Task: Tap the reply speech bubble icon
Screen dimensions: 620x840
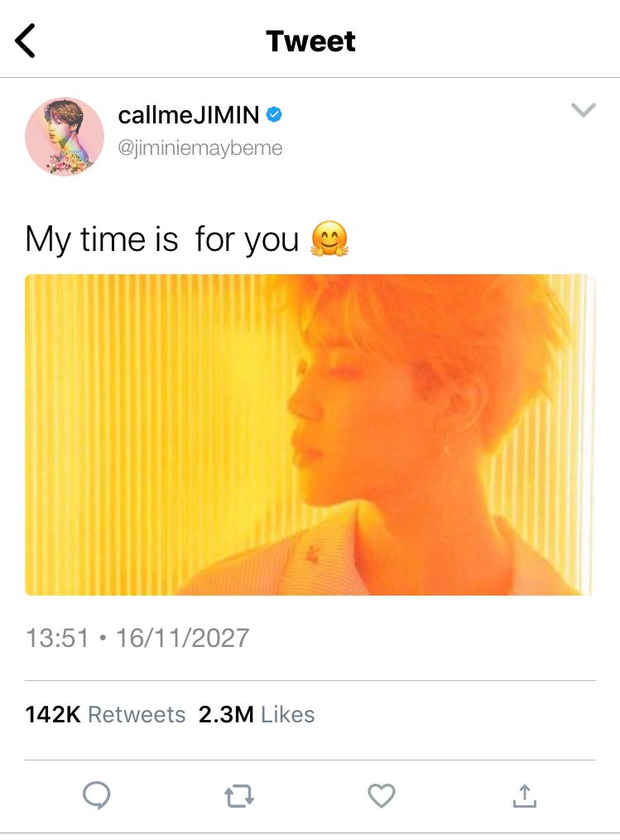Action: coord(96,796)
